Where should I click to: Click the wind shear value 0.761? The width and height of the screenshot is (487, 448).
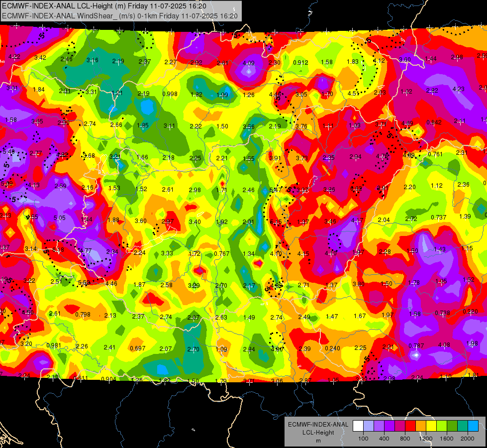point(435,154)
